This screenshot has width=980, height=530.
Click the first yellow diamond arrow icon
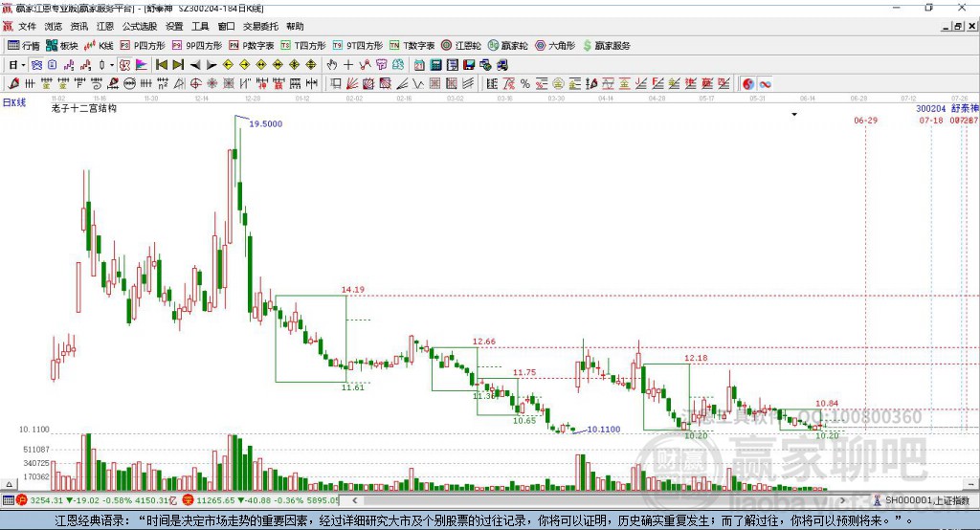point(228,65)
